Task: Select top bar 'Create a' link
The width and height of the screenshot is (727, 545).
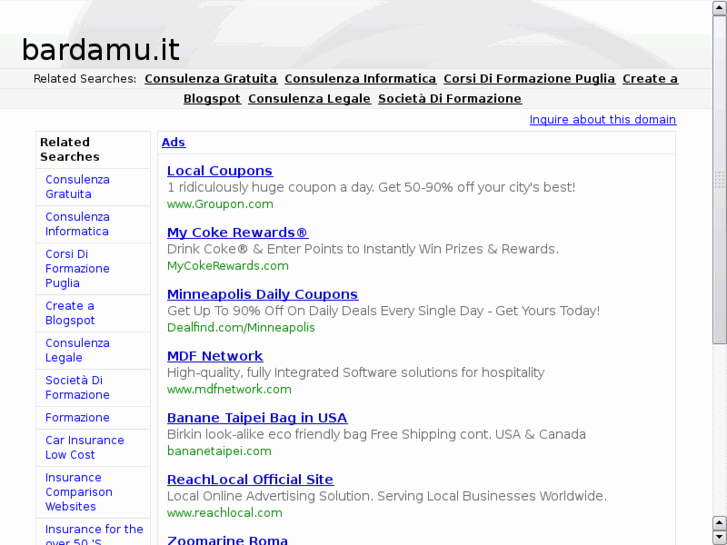Action: (650, 79)
